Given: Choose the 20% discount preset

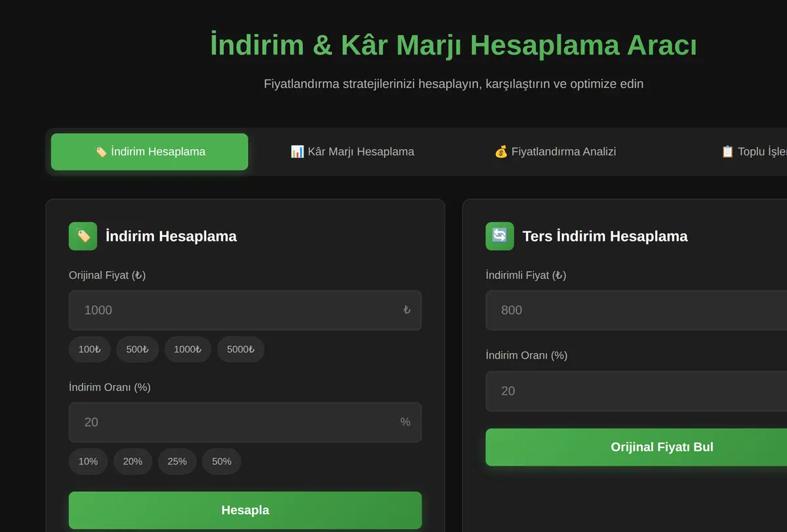Looking at the screenshot, I should [132, 461].
